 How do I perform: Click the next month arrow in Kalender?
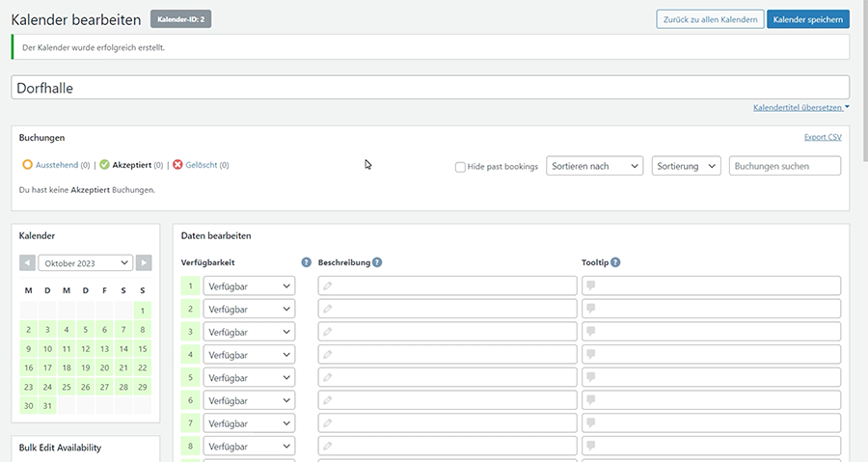[x=144, y=262]
